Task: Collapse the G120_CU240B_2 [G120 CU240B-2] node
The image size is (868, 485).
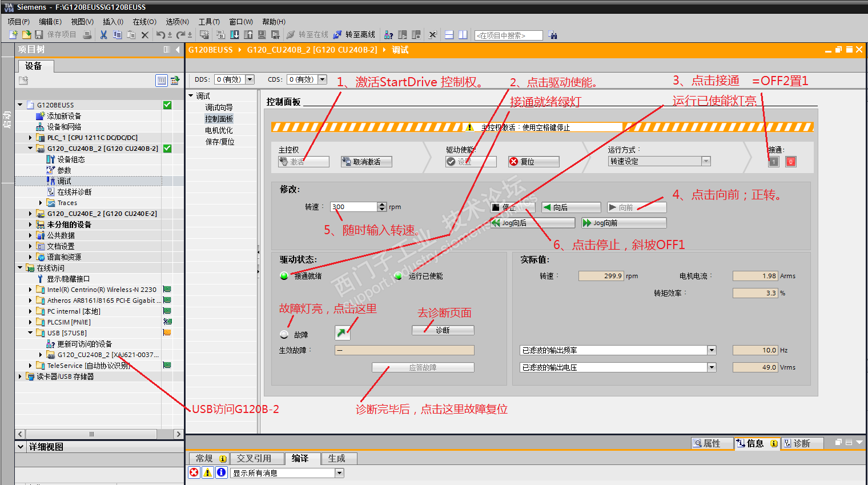Action: (30, 149)
